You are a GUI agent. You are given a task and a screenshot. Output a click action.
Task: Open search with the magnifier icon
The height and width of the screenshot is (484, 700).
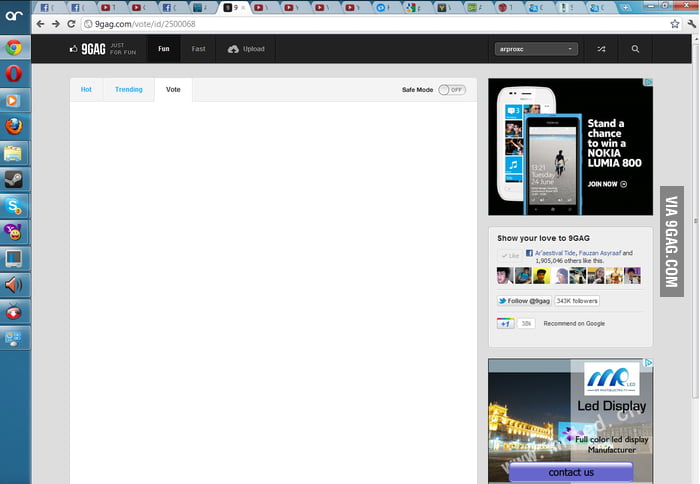(635, 48)
